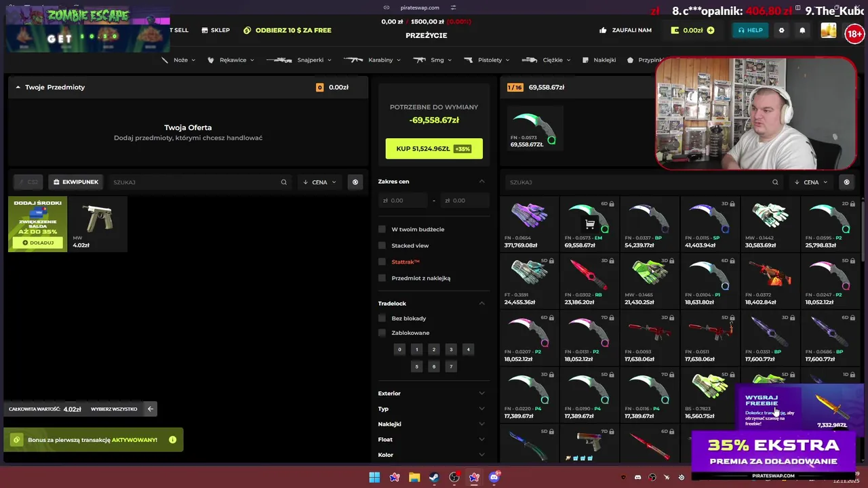
Task: Open File Explorer from taskbar
Action: click(414, 477)
